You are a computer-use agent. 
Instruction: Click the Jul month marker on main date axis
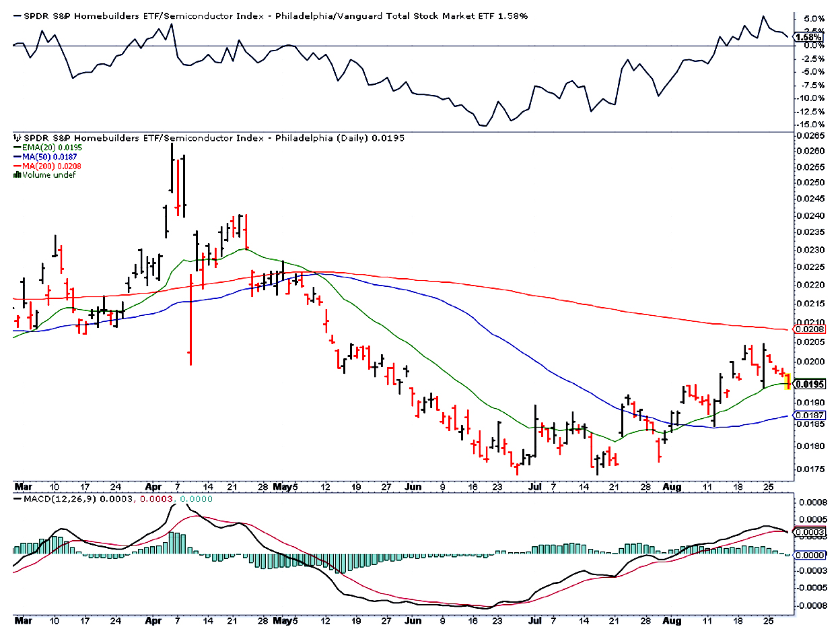pos(535,486)
